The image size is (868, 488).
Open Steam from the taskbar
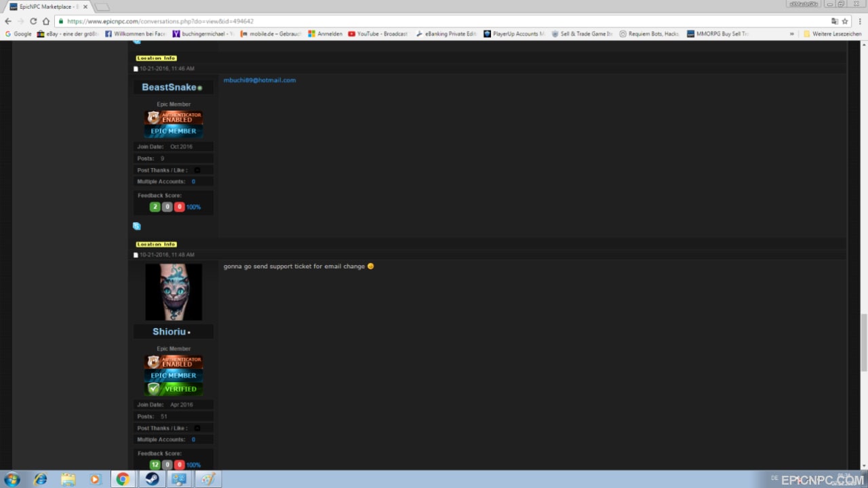(151, 479)
